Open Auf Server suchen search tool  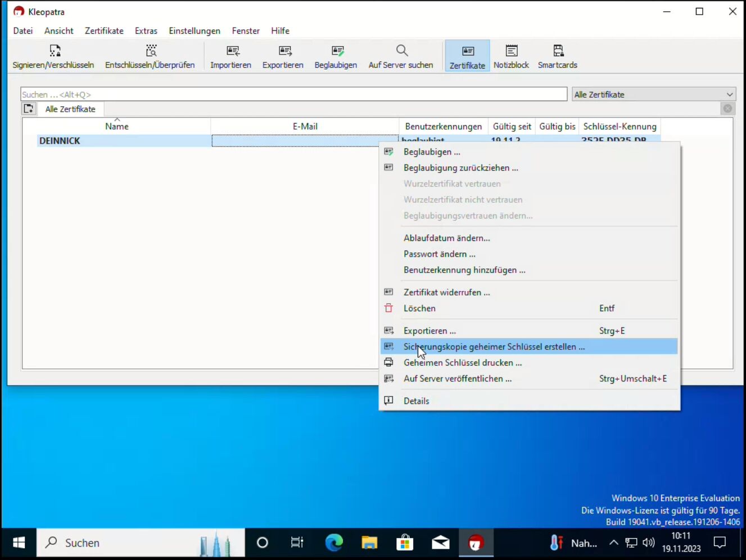(x=401, y=56)
